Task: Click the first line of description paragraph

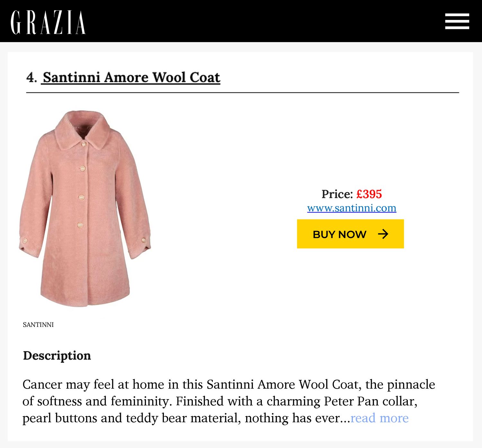Action: click(x=228, y=384)
